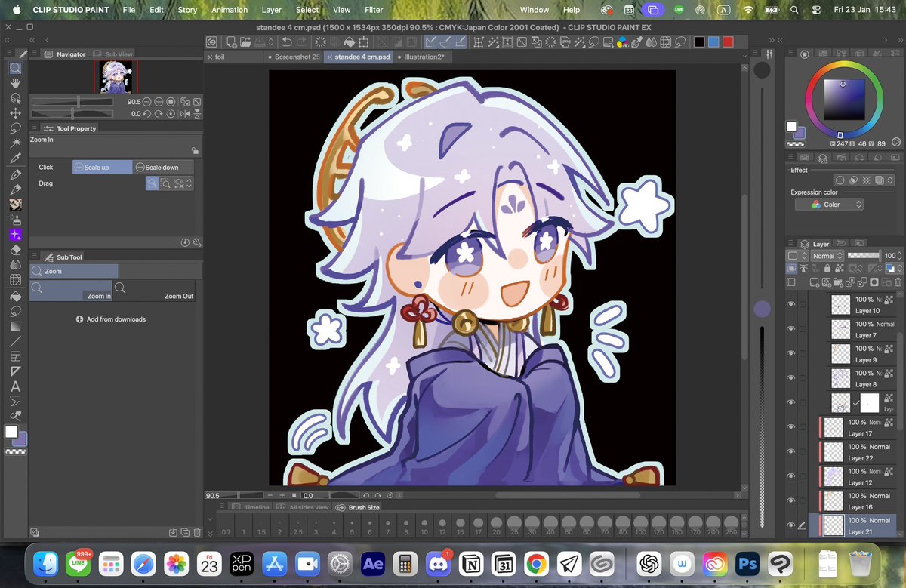Select the Move layer tool
The width and height of the screenshot is (906, 588).
pyautogui.click(x=14, y=113)
